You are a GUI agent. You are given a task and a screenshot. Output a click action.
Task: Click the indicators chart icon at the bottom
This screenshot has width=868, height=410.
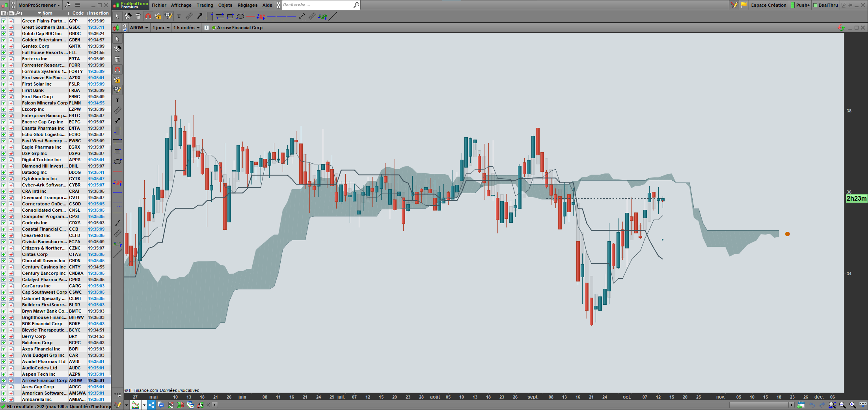135,405
